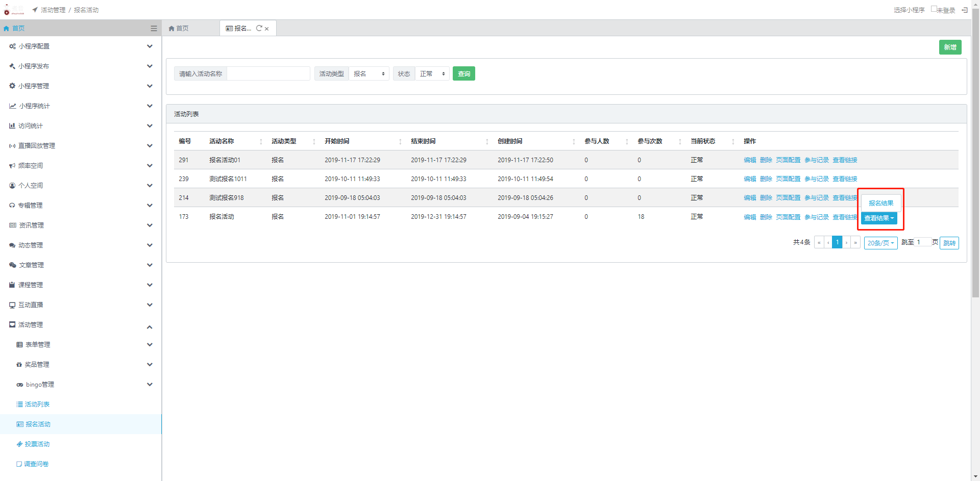Click the sort icon on 活动名称 column
This screenshot has width=980, height=481.
[261, 142]
